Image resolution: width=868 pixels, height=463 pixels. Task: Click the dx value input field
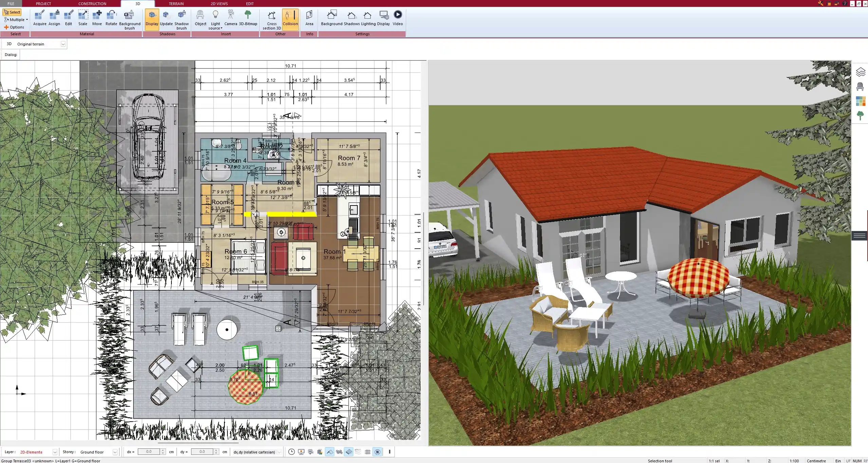coord(149,452)
